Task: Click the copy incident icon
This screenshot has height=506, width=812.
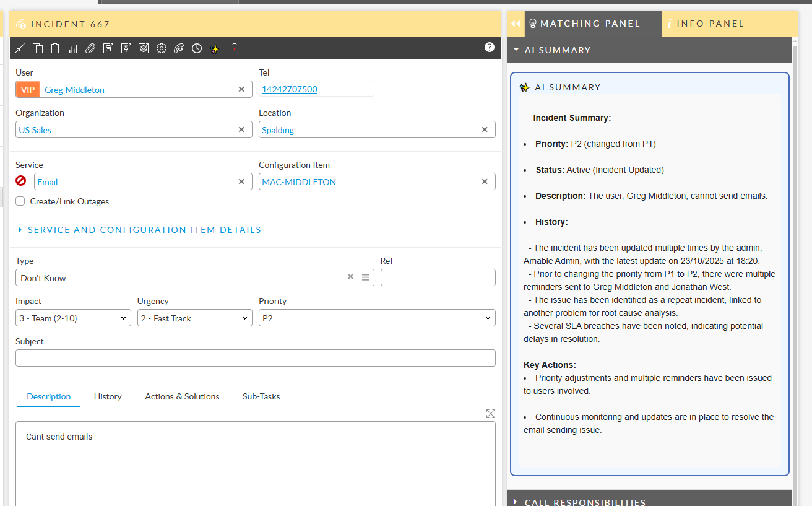Action: [38, 48]
